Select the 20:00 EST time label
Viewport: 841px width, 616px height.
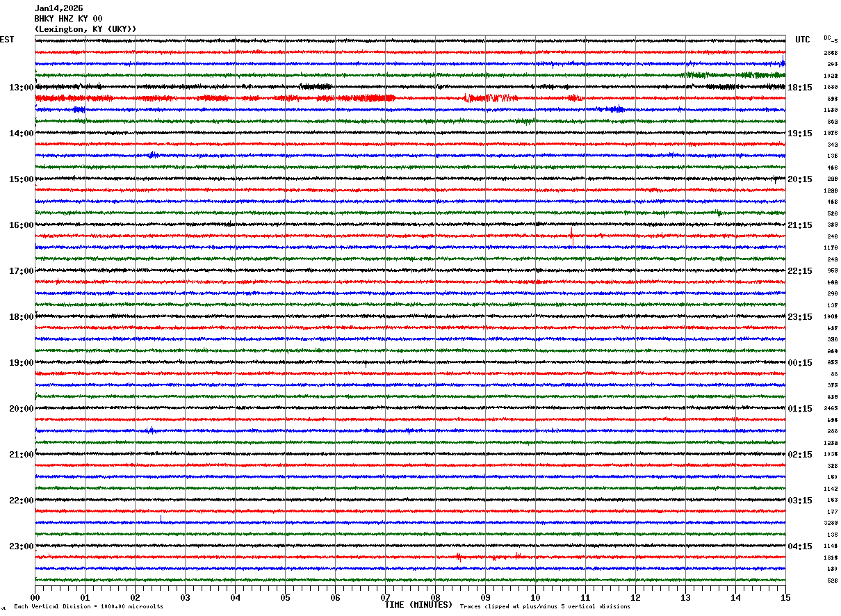[x=22, y=409]
